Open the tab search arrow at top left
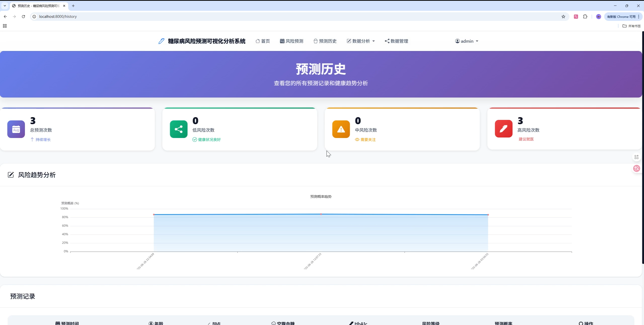The image size is (644, 325). (x=4, y=6)
